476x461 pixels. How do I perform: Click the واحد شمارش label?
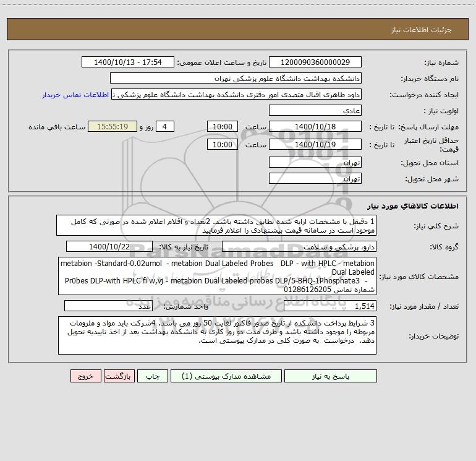186,306
